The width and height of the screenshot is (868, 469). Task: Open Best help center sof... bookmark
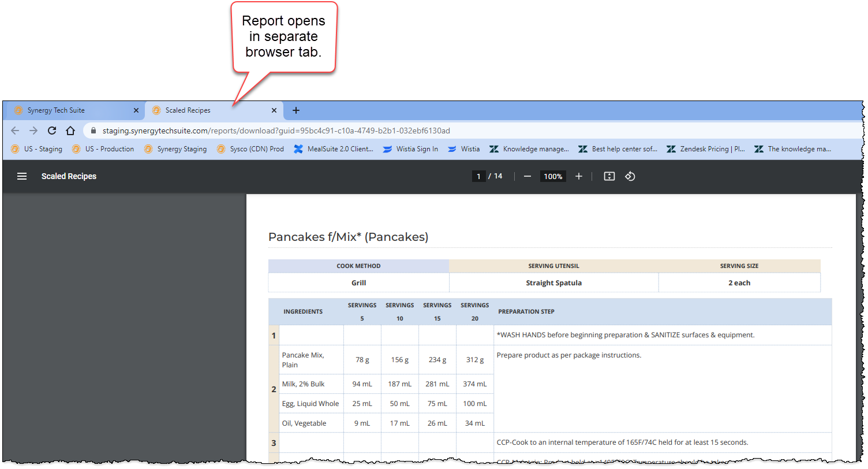[618, 149]
